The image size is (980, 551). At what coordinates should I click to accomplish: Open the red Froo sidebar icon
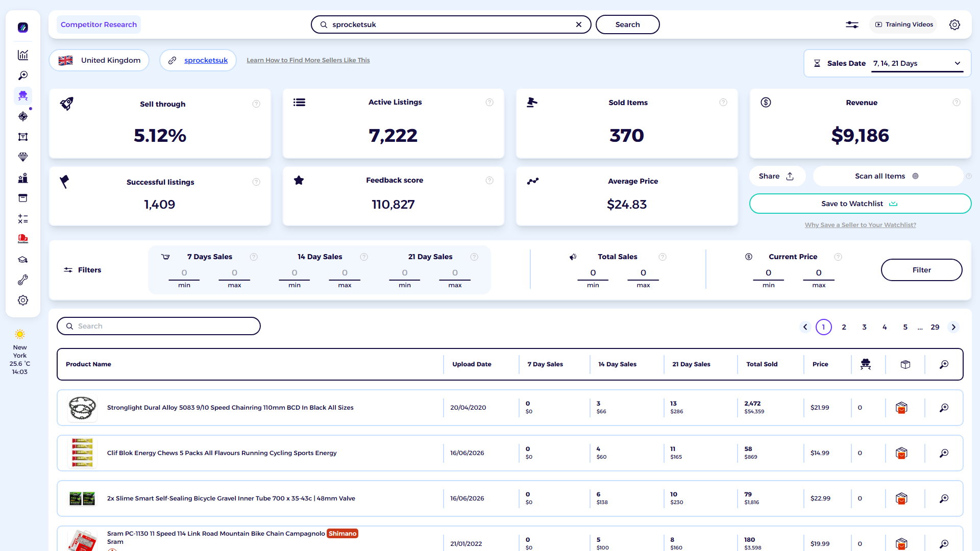click(x=23, y=239)
